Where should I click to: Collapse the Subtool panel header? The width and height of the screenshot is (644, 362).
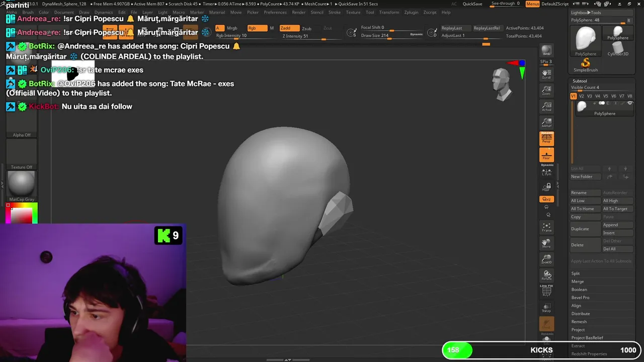[x=580, y=81]
